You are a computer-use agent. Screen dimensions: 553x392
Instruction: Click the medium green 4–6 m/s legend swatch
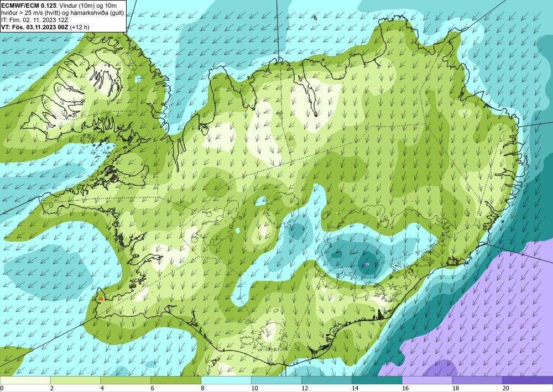click(x=126, y=380)
